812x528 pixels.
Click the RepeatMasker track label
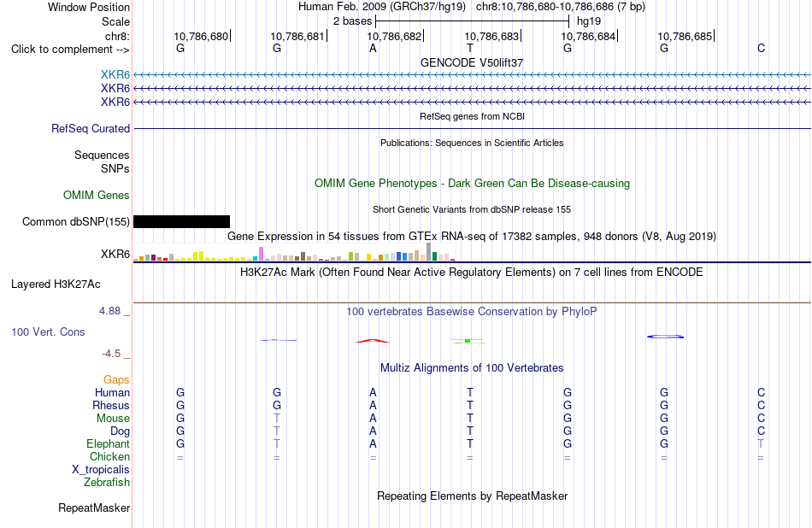click(x=94, y=508)
